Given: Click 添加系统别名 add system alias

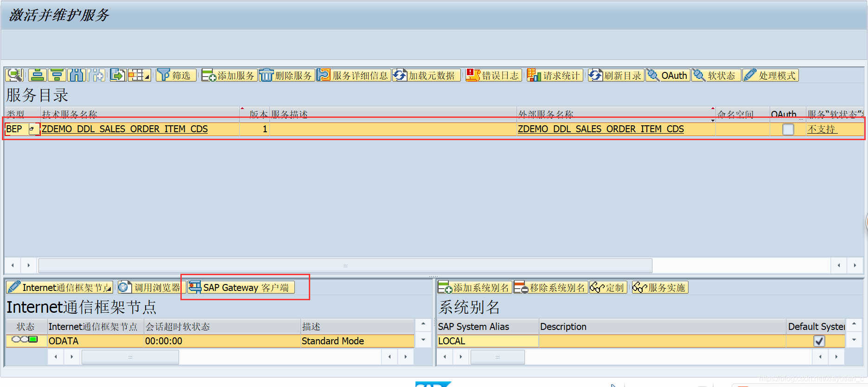Looking at the screenshot, I should pyautogui.click(x=474, y=288).
